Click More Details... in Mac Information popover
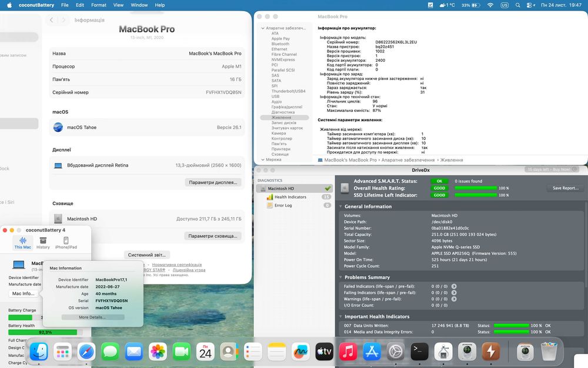The width and height of the screenshot is (588, 368). [92, 317]
